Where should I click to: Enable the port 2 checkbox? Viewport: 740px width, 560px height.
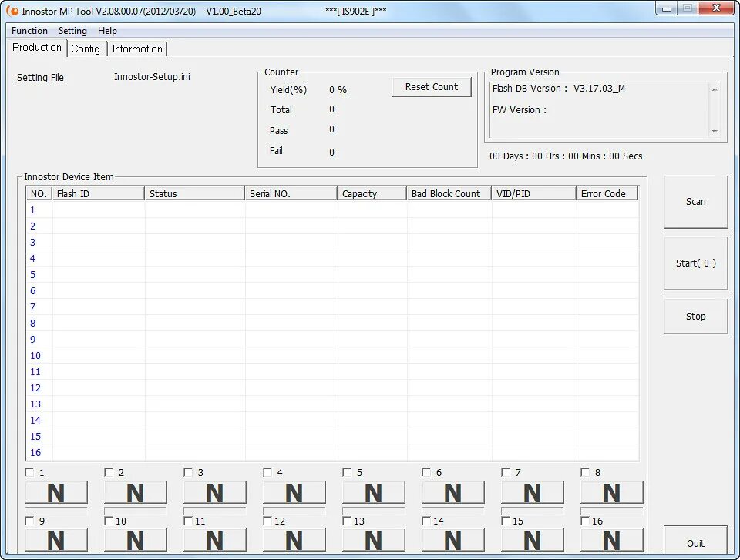[109, 472]
